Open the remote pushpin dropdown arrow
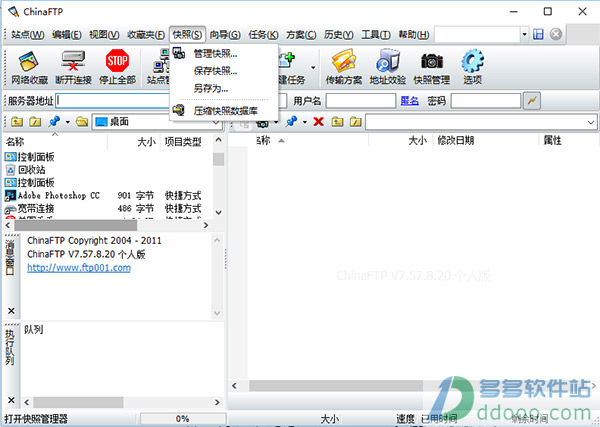The height and width of the screenshot is (427, 600). point(305,122)
